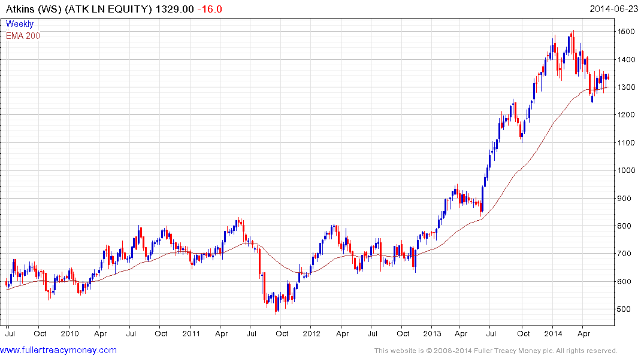Click the chart date 2014-06-23

[613, 8]
